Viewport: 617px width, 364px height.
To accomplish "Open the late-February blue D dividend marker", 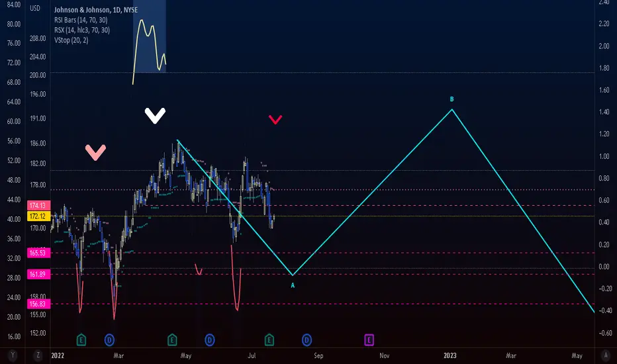I will point(109,340).
